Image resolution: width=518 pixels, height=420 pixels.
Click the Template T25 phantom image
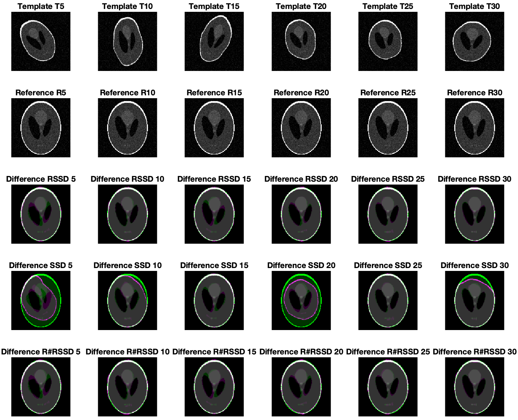coord(388,41)
